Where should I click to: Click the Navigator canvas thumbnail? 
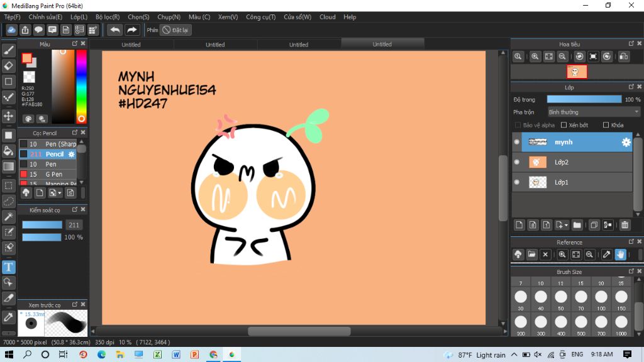click(x=577, y=72)
